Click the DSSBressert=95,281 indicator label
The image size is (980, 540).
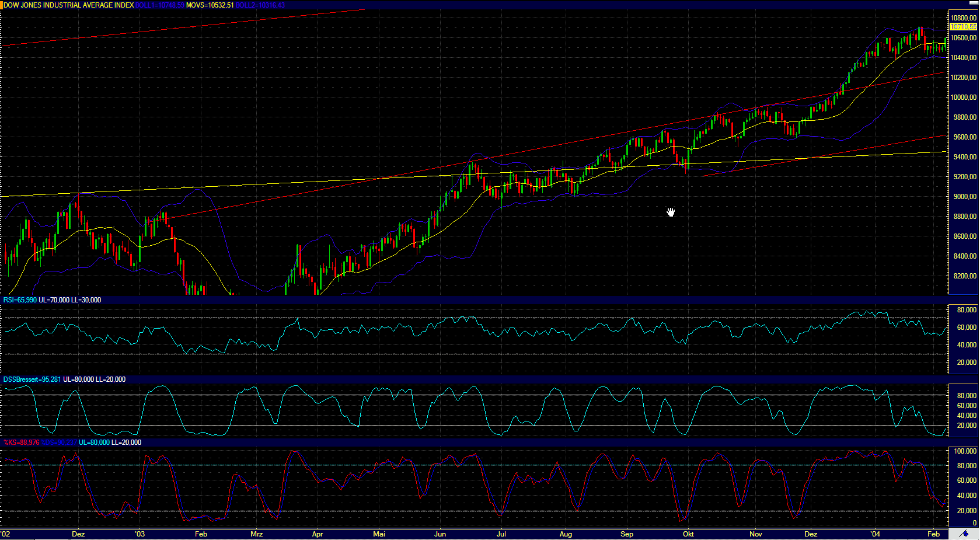click(32, 379)
